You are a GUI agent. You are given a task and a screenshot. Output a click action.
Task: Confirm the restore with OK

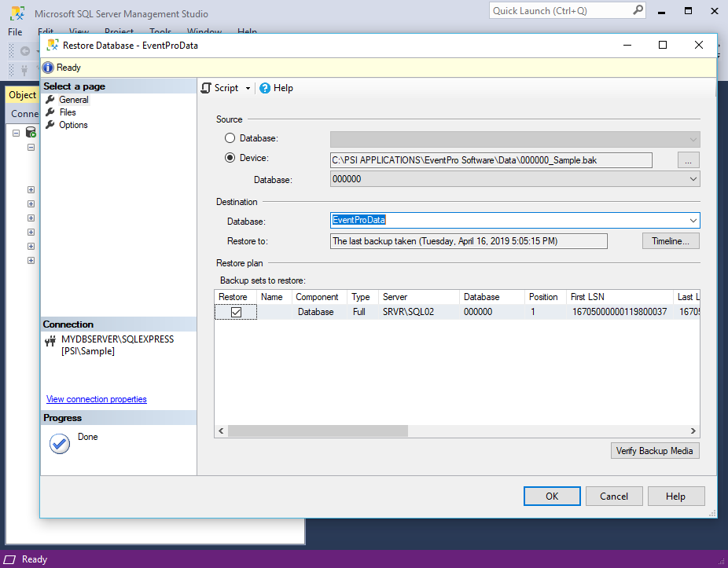pos(552,497)
